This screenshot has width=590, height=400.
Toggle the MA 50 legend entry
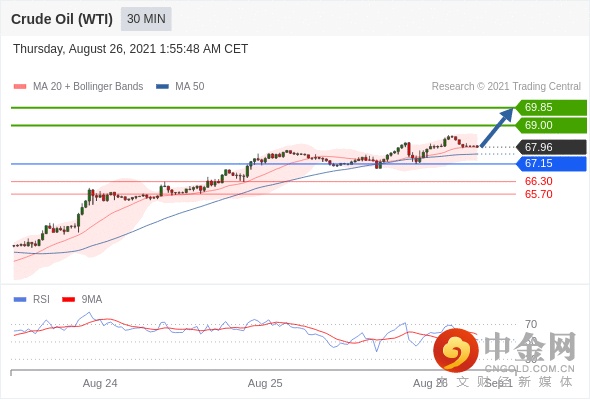(x=180, y=87)
